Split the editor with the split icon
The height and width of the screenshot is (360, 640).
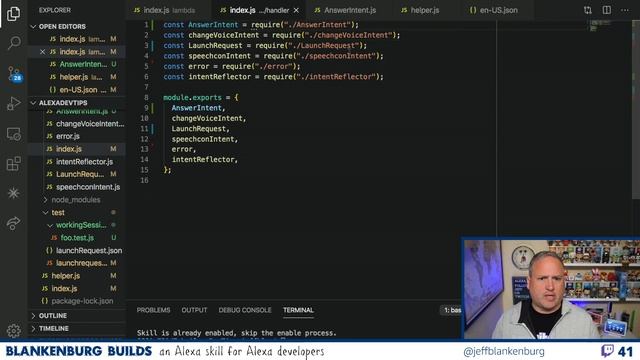[607, 10]
